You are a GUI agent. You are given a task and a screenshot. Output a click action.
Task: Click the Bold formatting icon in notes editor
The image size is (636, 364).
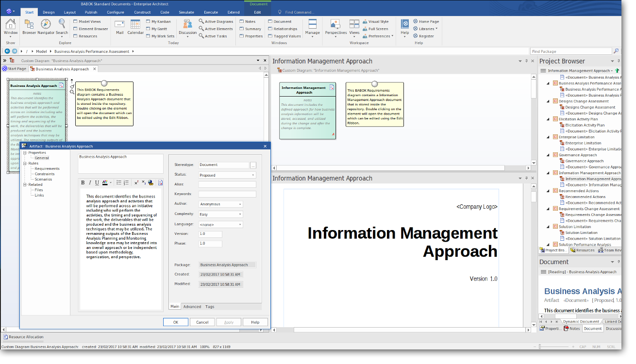[x=83, y=183]
